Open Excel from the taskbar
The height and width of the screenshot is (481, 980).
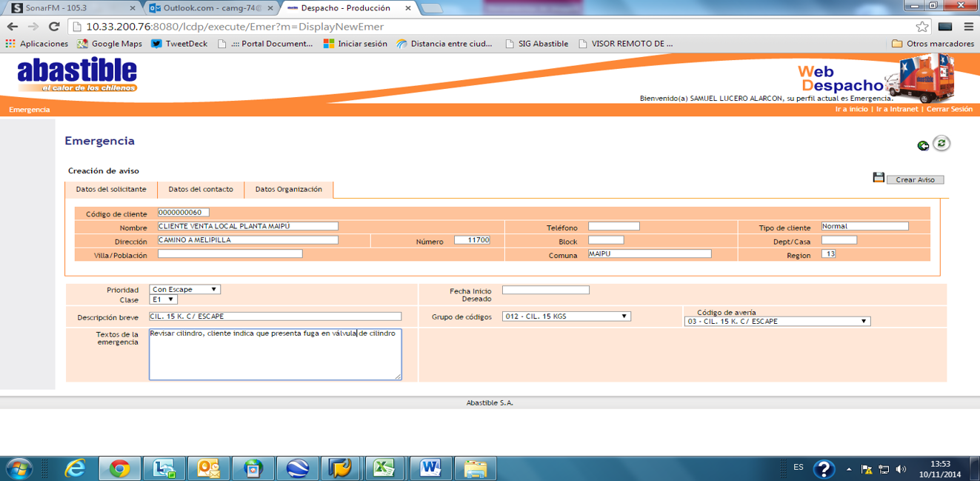coord(386,468)
